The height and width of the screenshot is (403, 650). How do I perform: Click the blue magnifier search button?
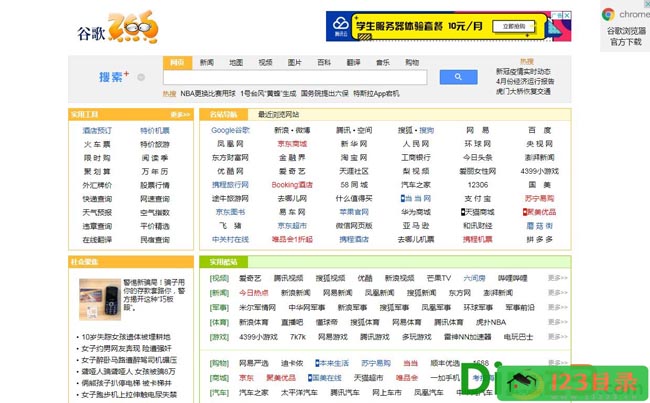[458, 77]
